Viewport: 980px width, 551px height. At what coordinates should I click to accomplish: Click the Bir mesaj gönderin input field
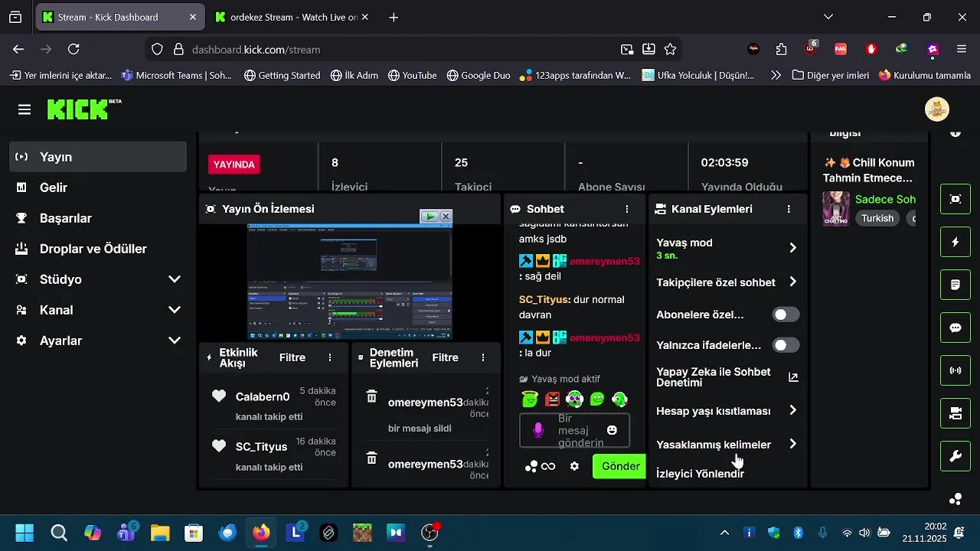(574, 430)
